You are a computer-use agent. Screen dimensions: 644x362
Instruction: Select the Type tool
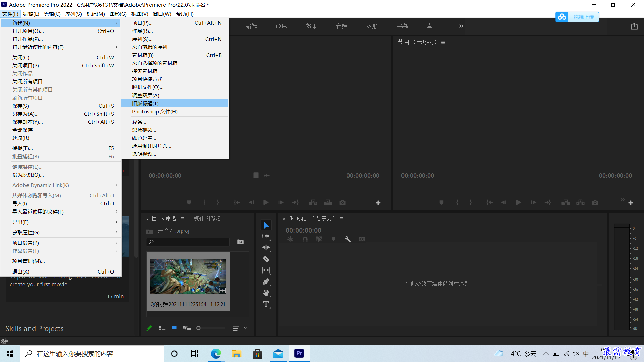pos(266,304)
